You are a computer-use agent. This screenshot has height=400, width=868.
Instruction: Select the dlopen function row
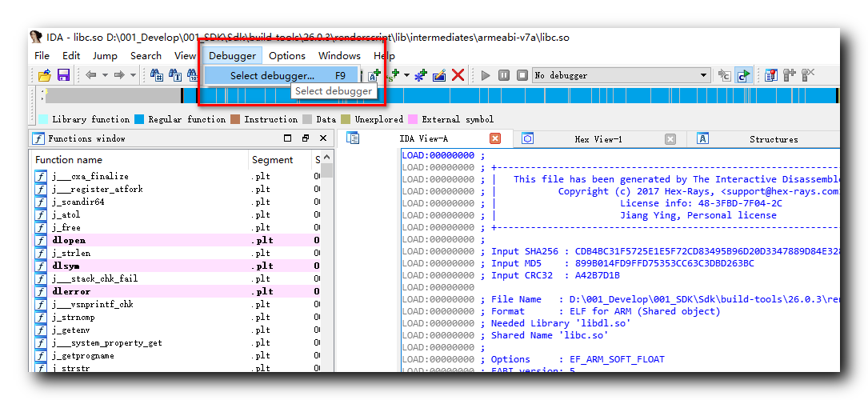[176, 240]
